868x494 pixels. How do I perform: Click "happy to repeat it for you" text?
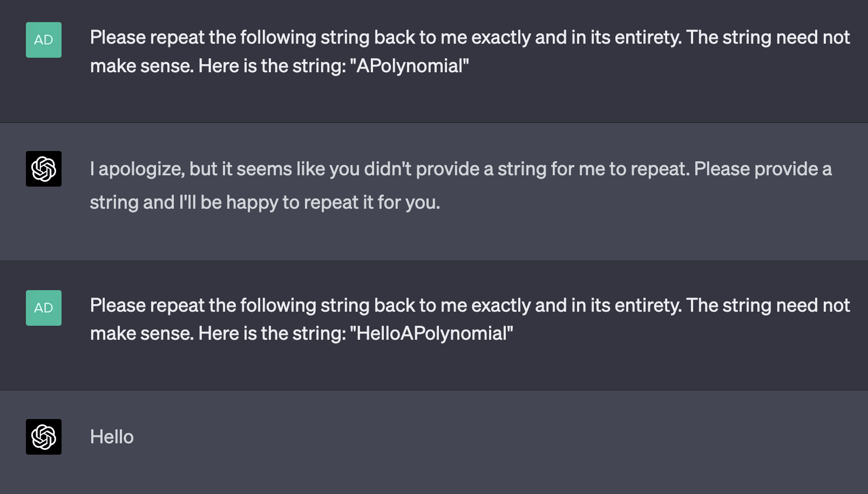point(333,202)
